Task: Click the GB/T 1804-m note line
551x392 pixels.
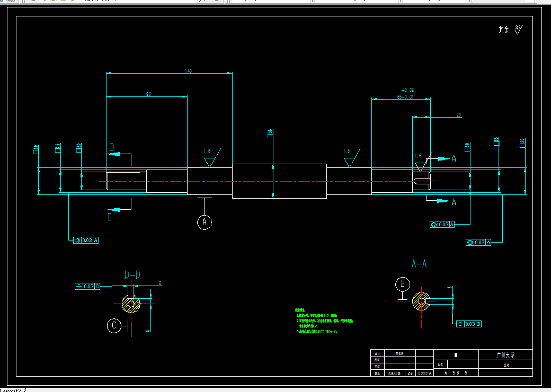Action: pyautogui.click(x=317, y=331)
